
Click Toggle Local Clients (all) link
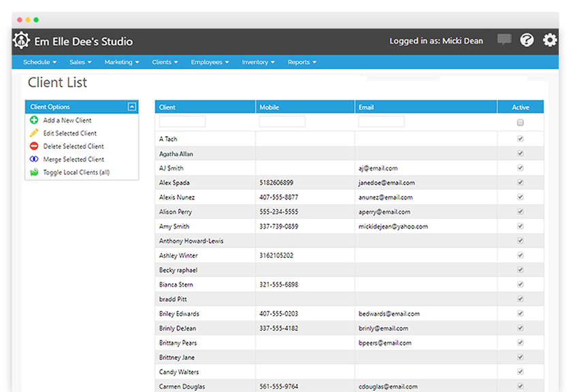(76, 172)
